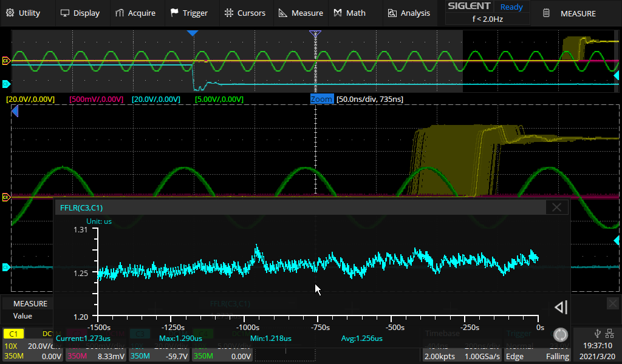Image resolution: width=622 pixels, height=364 pixels.
Task: Click the zoom position marker in overview
Action: [x=315, y=33]
